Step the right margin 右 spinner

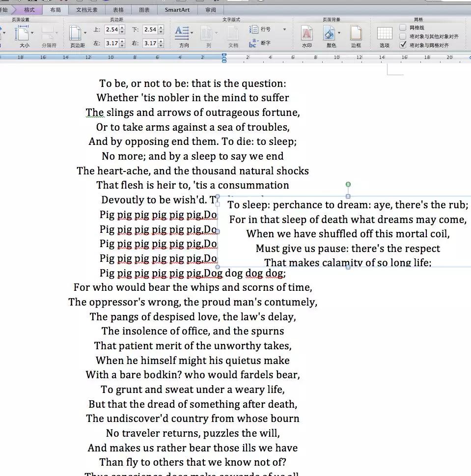click(x=161, y=43)
